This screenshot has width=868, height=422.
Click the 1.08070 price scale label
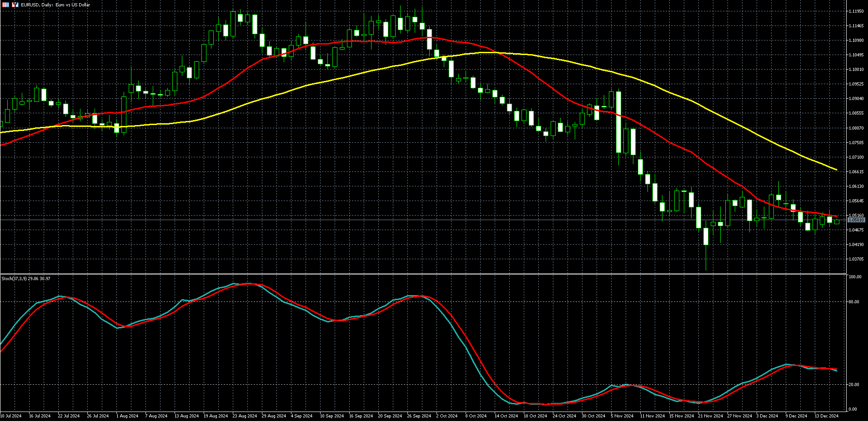pyautogui.click(x=856, y=128)
